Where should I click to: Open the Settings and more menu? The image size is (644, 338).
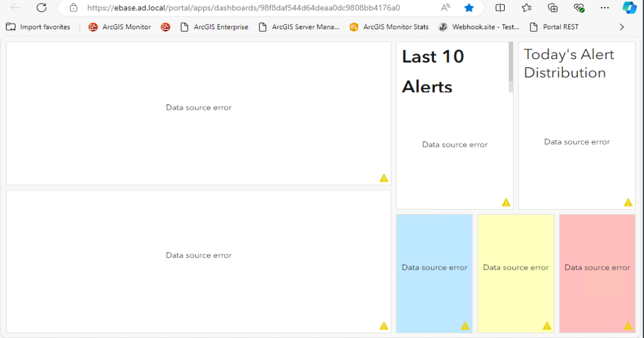(x=605, y=8)
